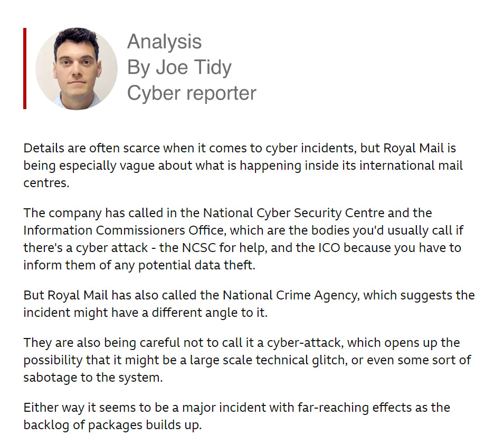Screen dimensions: 504x445
Task: Click the circular author portrait photo
Action: pos(77,69)
